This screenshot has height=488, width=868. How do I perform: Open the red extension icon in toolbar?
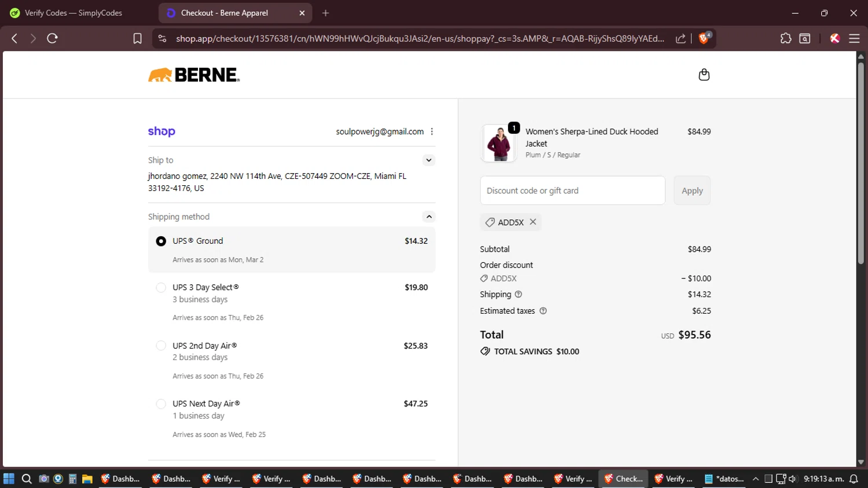tap(834, 38)
